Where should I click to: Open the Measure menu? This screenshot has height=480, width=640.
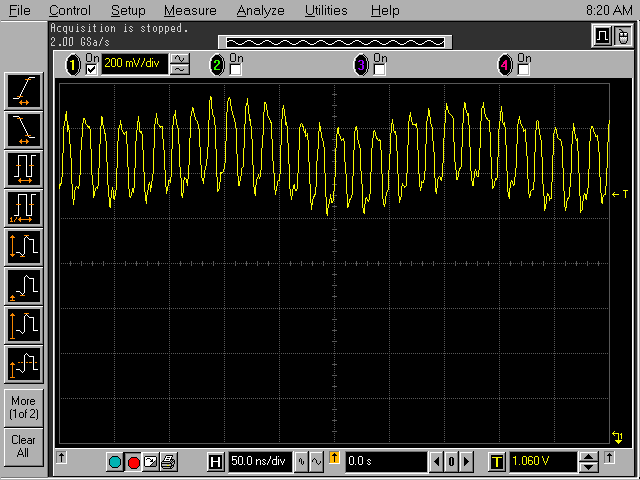[190, 10]
